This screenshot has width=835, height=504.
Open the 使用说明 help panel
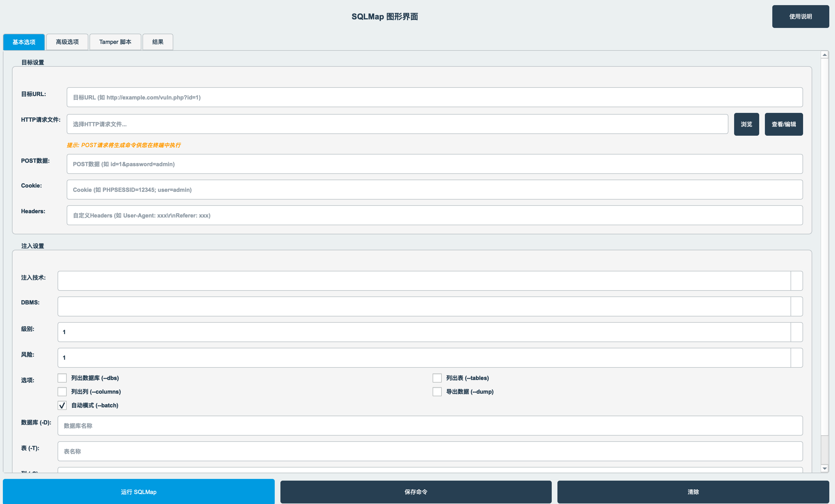coord(801,16)
